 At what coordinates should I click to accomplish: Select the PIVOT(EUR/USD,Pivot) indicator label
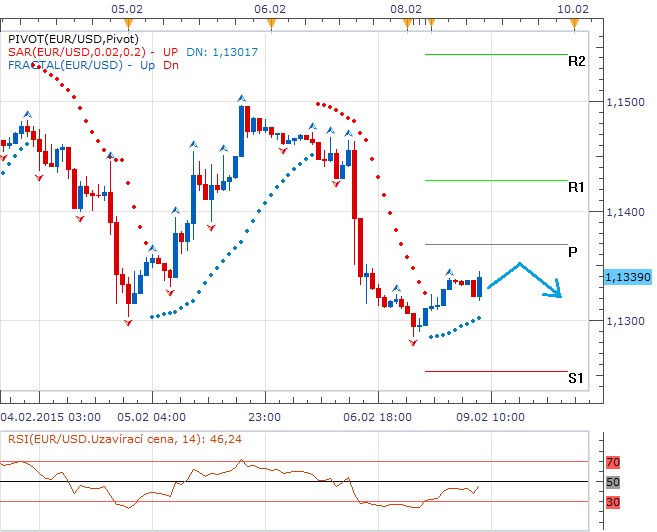tap(73, 39)
